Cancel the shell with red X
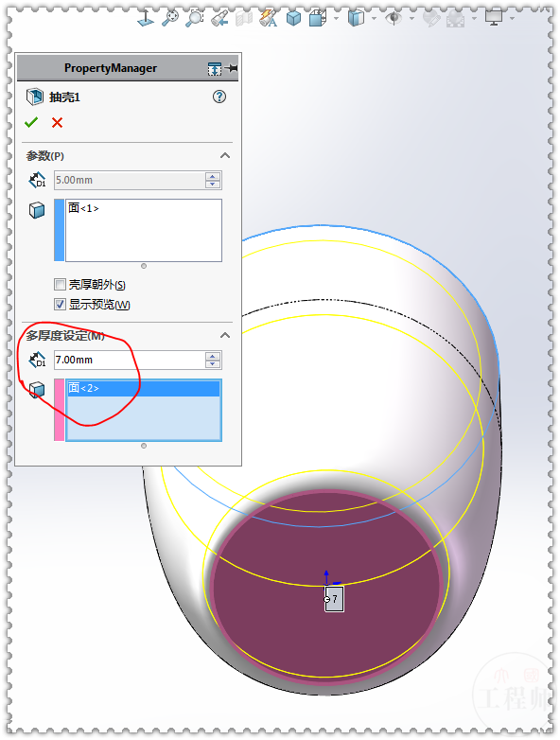The height and width of the screenshot is (740, 560). pos(57,123)
